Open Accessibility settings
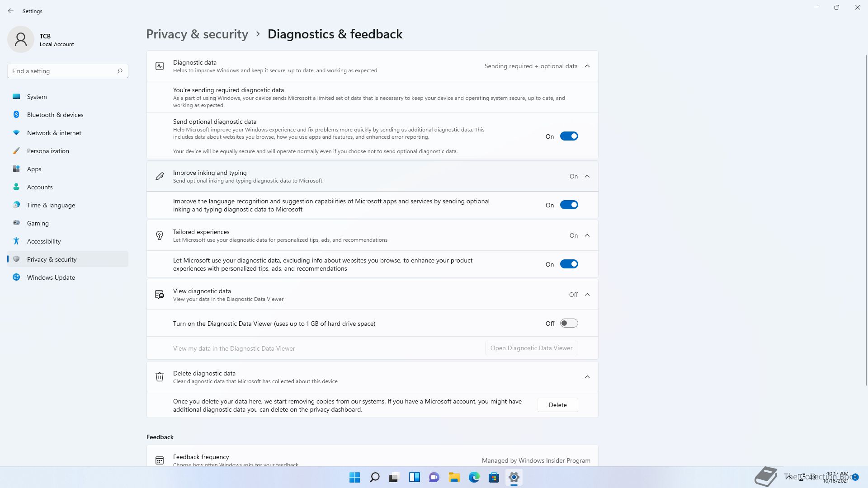Screen dimensions: 868x488 [x=68, y=241]
